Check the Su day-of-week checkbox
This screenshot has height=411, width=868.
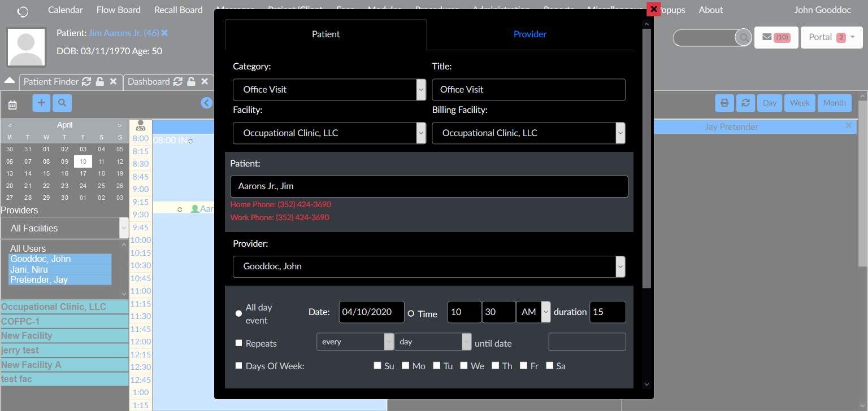(377, 365)
